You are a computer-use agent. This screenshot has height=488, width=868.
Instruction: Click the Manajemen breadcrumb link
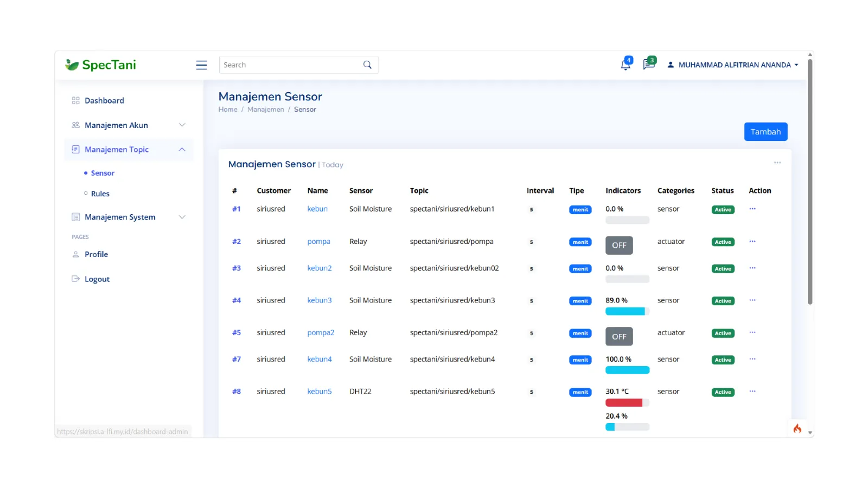pyautogui.click(x=266, y=110)
